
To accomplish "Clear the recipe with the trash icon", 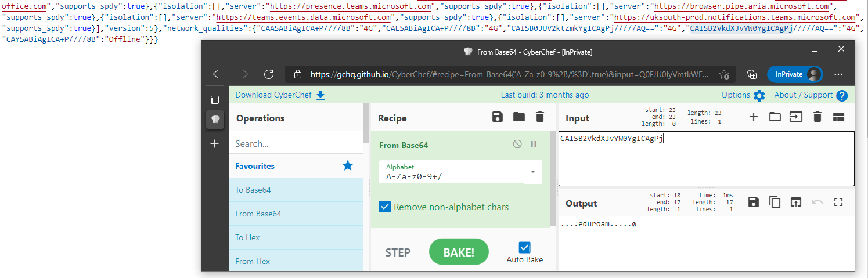I will 540,117.
